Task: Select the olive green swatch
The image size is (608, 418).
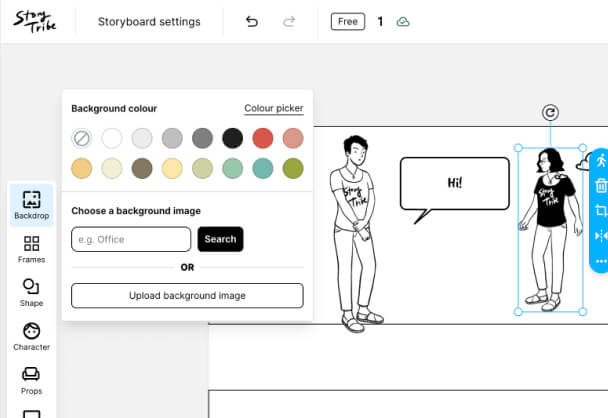Action: tap(293, 168)
